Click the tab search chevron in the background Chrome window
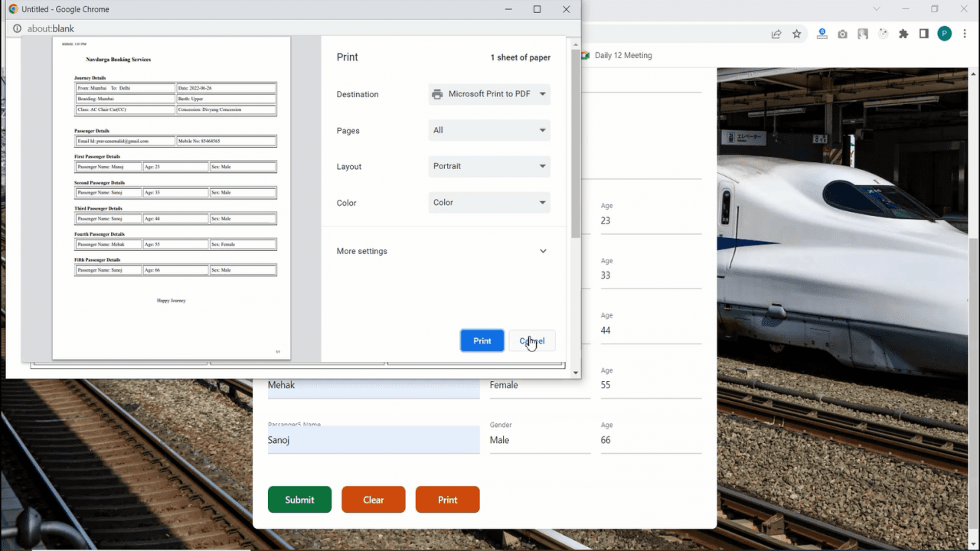980x551 pixels. coord(877,9)
